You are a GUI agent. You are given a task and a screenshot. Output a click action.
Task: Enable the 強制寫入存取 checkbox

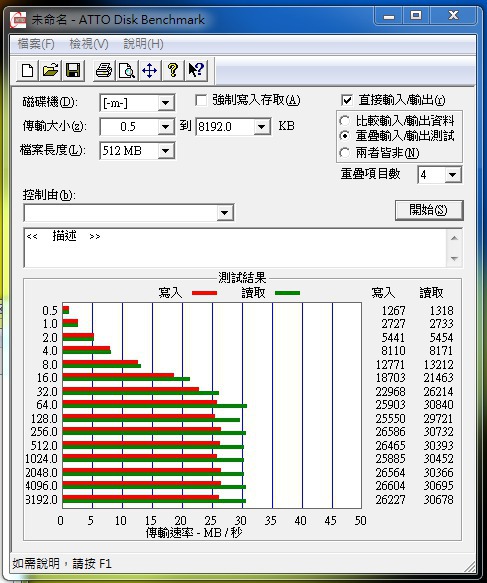click(x=201, y=100)
